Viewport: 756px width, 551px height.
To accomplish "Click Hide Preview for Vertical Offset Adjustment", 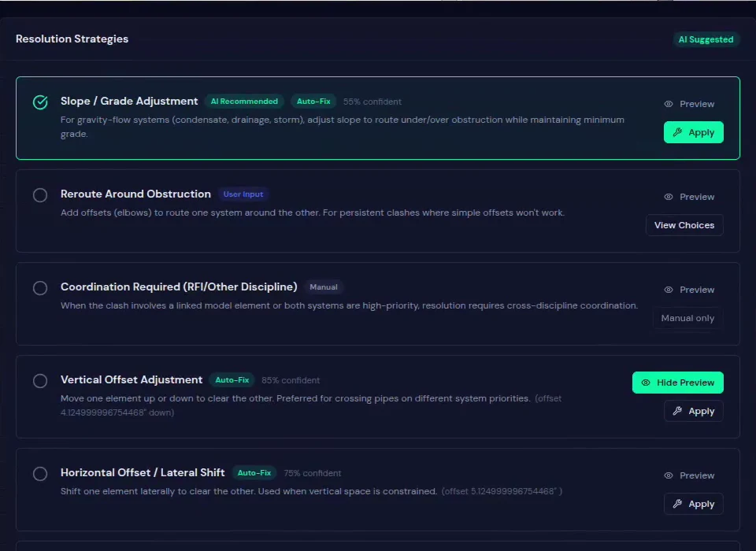I will pyautogui.click(x=677, y=383).
